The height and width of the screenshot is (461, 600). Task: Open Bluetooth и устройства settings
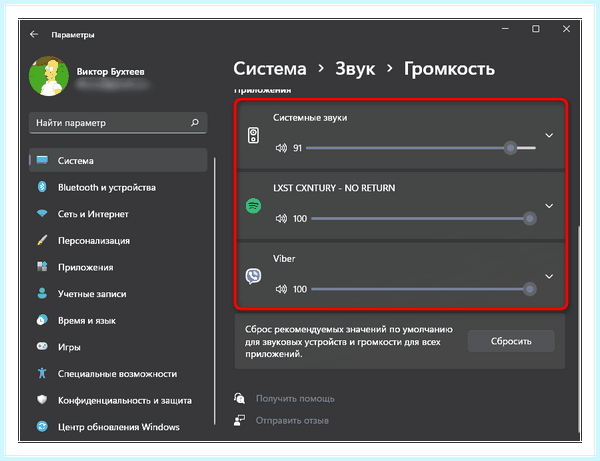[107, 187]
